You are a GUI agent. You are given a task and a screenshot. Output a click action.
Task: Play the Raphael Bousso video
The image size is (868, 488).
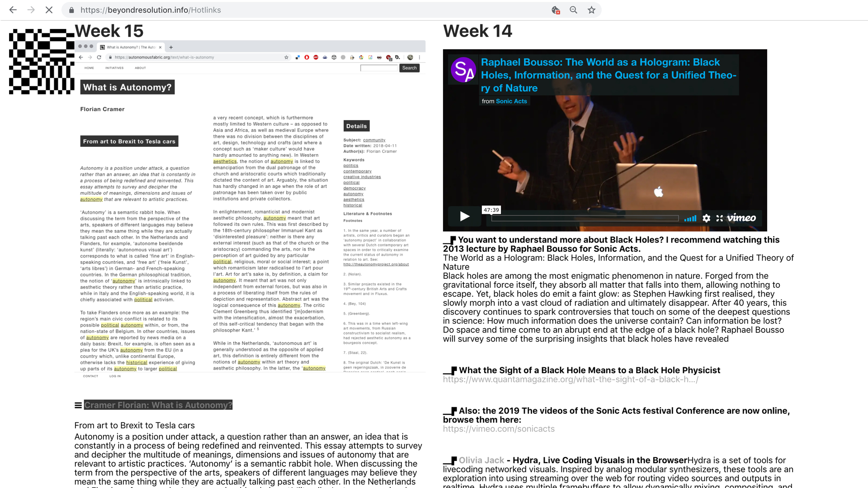click(x=464, y=216)
